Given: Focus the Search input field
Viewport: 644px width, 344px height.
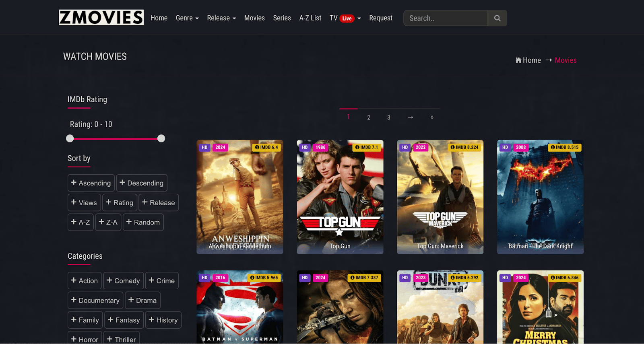Looking at the screenshot, I should click(x=446, y=18).
